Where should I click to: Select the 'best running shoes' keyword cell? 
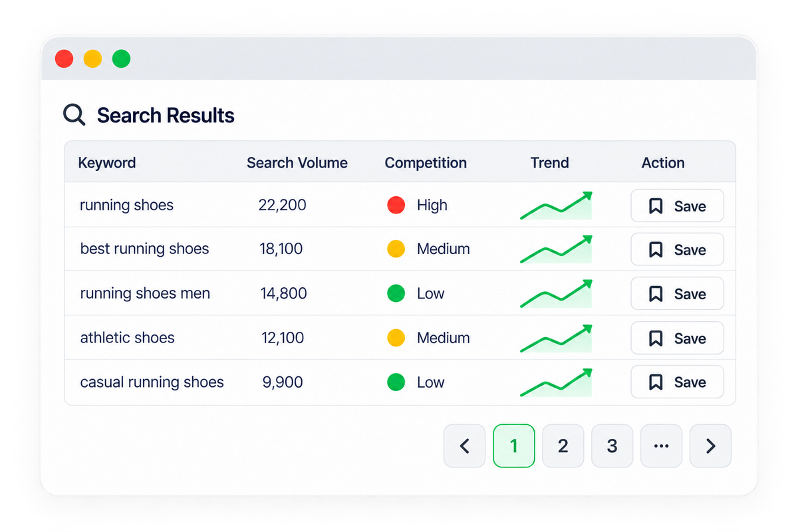click(x=144, y=249)
